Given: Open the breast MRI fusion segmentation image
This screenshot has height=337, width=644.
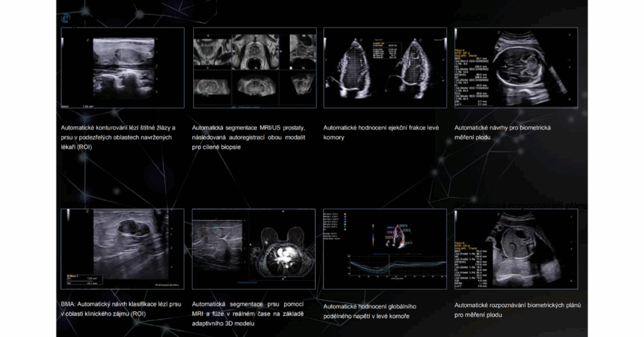Looking at the screenshot, I should [x=254, y=248].
